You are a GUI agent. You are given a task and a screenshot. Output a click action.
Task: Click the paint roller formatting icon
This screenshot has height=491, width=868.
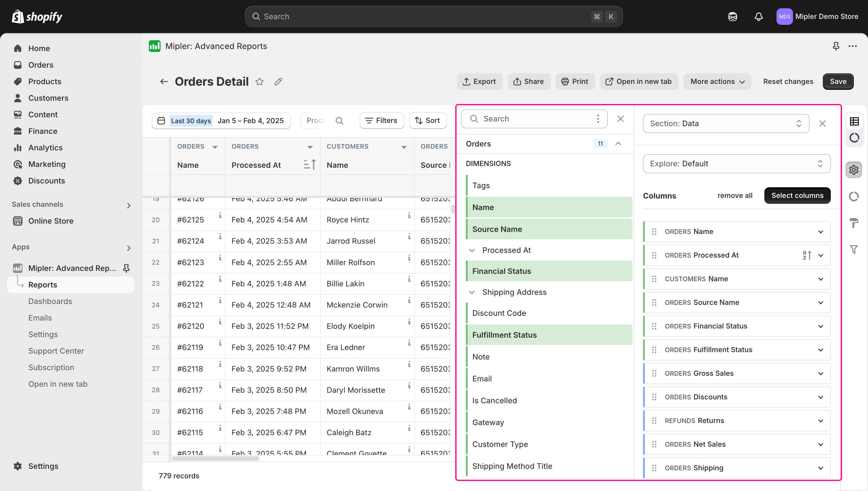point(854,223)
